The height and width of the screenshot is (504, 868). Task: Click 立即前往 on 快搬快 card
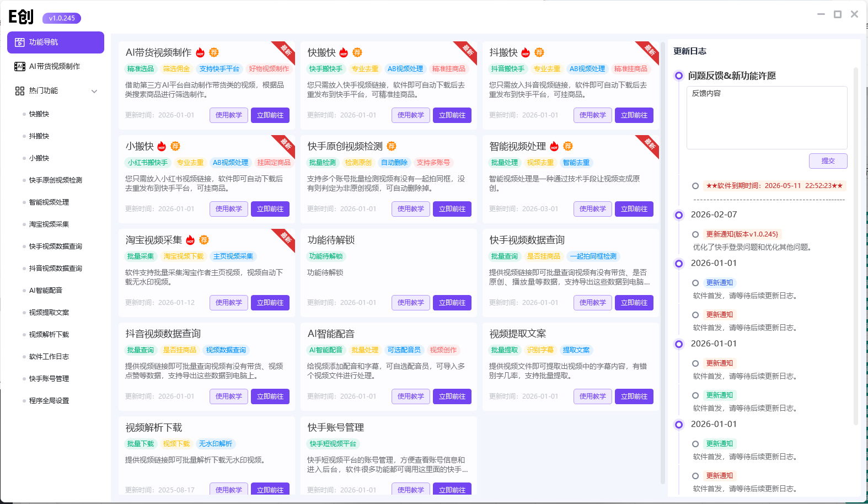coord(452,115)
